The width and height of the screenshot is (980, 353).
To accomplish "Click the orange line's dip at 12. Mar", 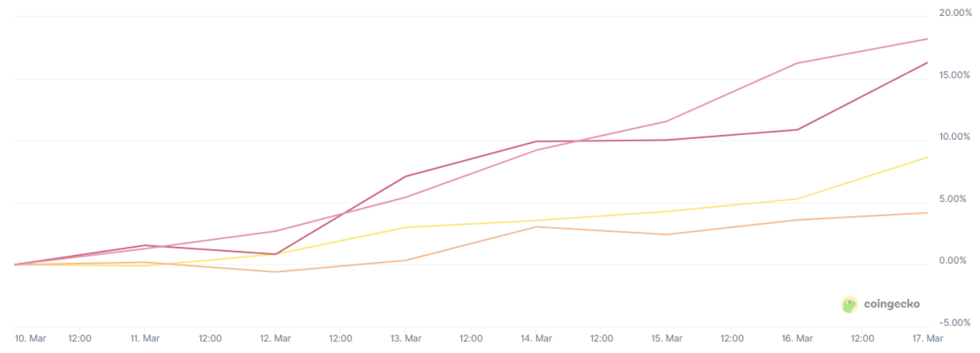I will click(275, 272).
